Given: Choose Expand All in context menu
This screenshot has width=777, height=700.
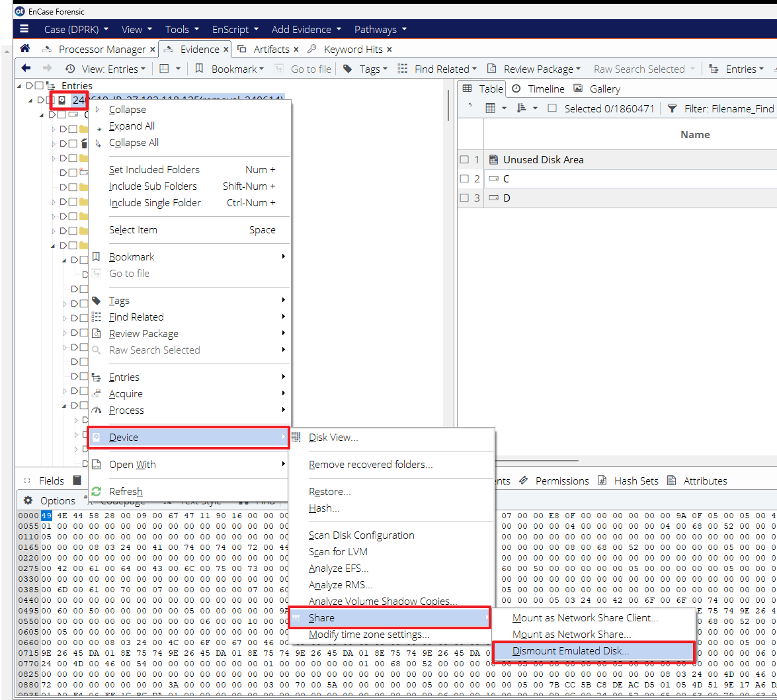Looking at the screenshot, I should tap(132, 126).
